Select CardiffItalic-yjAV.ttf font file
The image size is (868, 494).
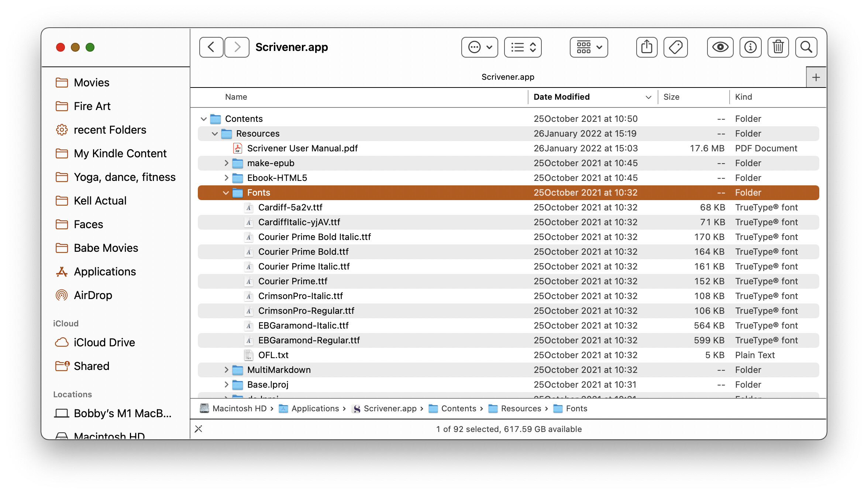click(508, 222)
